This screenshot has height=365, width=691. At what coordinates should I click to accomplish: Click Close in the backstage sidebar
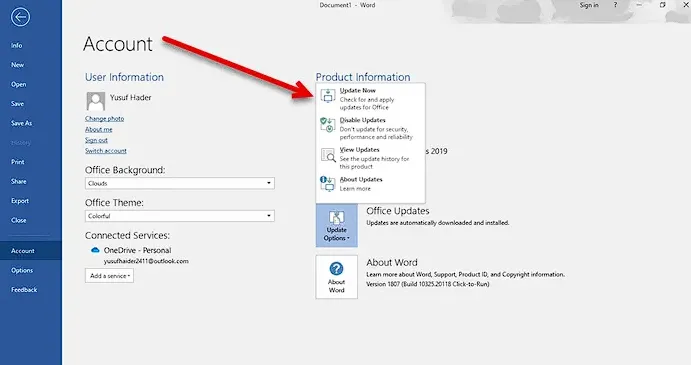coord(19,220)
